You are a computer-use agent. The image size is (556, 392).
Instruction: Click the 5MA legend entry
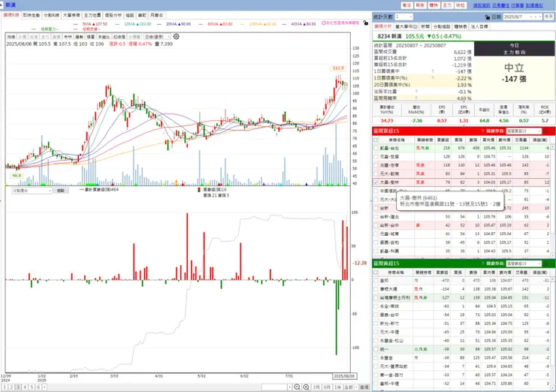click(90, 24)
